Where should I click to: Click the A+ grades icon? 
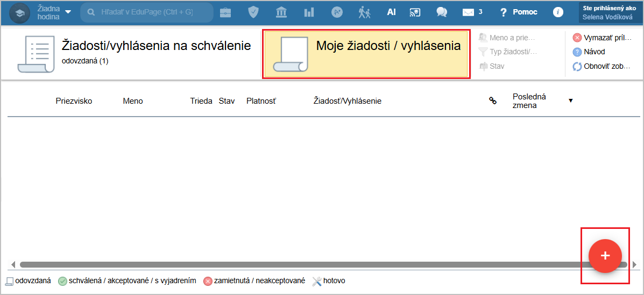(337, 12)
